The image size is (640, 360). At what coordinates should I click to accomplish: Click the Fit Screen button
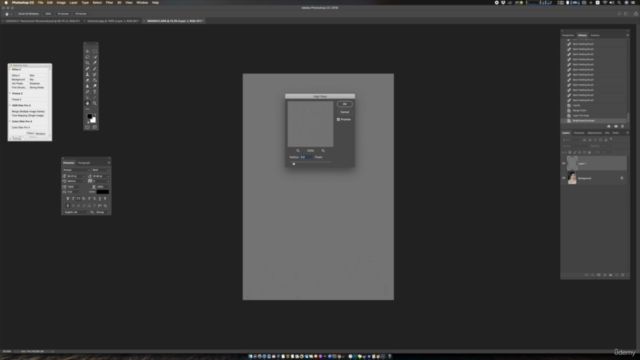63,14
